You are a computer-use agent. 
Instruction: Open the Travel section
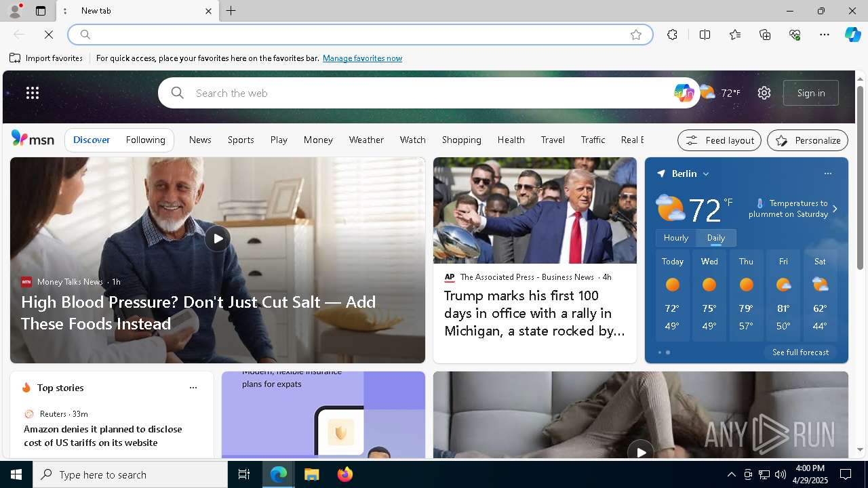[x=553, y=140]
